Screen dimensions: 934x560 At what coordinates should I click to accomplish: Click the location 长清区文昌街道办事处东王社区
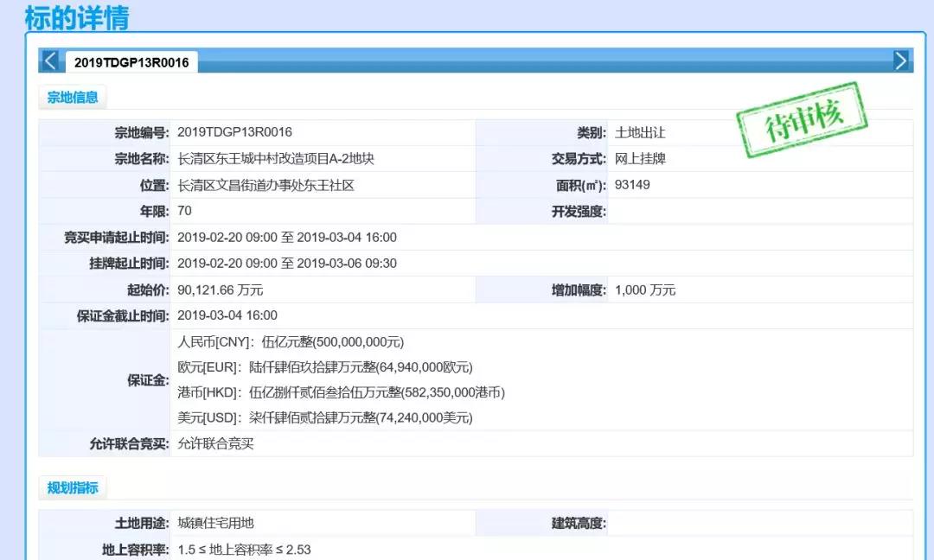265,185
